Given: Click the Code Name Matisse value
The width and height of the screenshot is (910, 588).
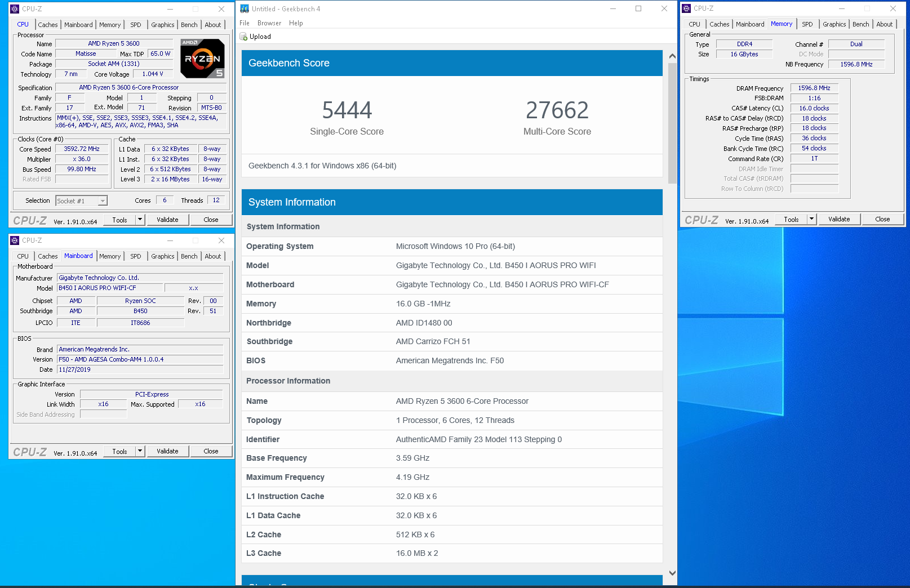Looking at the screenshot, I should (x=86, y=54).
